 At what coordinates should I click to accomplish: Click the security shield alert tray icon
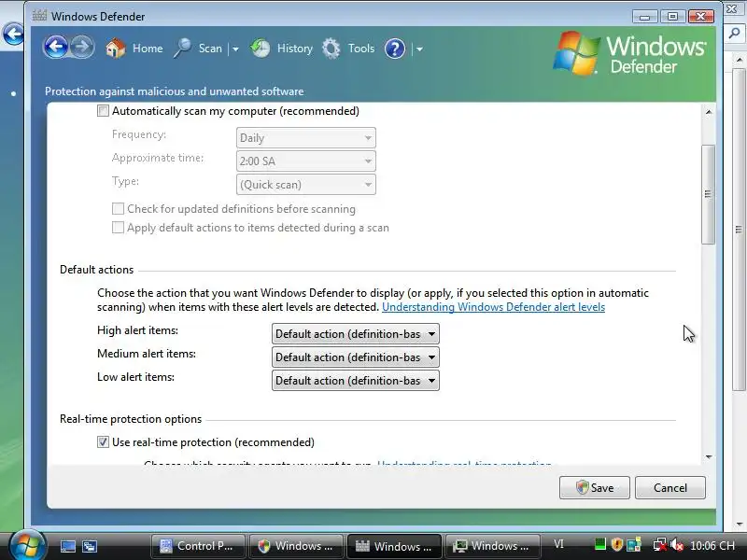pos(617,544)
